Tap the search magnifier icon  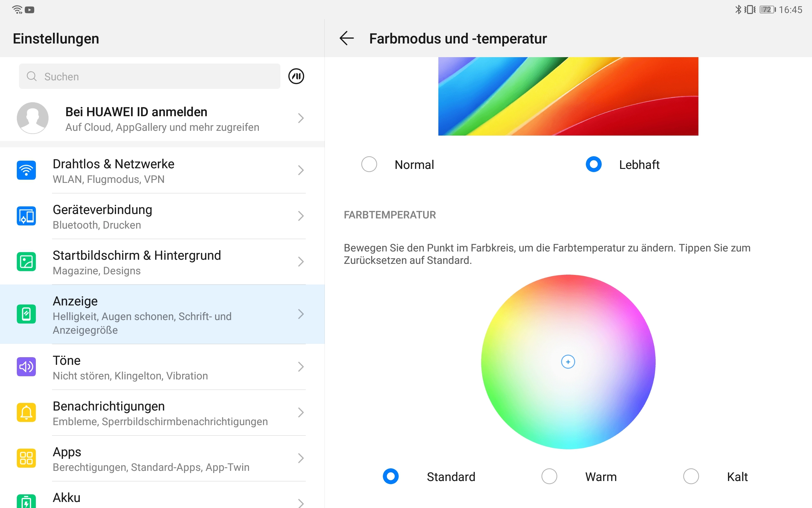(31, 76)
